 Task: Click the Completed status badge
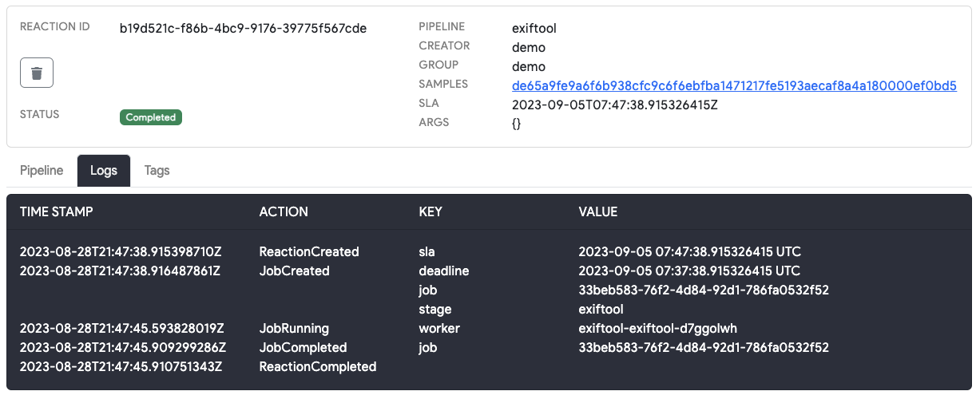coord(151,117)
